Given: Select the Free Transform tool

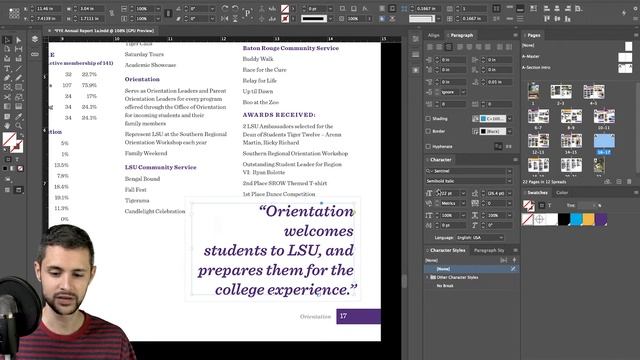Looking at the screenshot, I should pos(18,97).
